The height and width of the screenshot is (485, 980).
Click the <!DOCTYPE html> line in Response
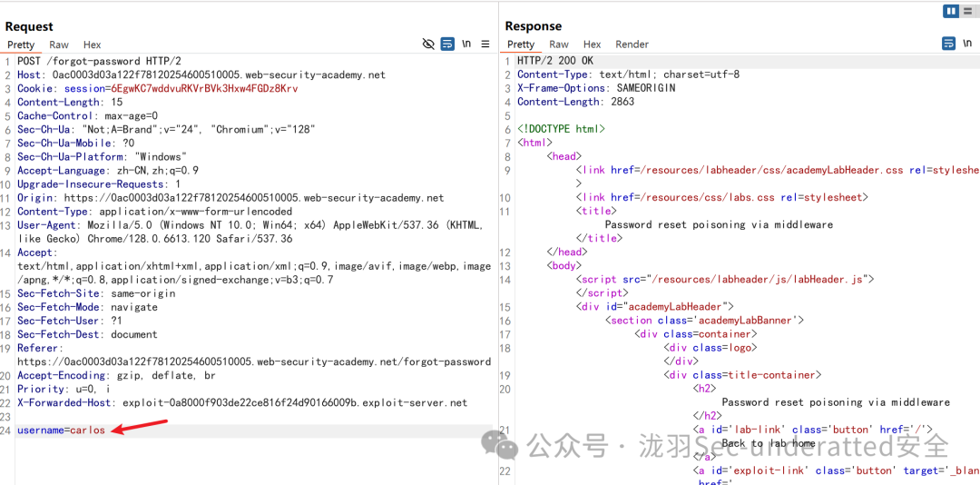click(562, 130)
